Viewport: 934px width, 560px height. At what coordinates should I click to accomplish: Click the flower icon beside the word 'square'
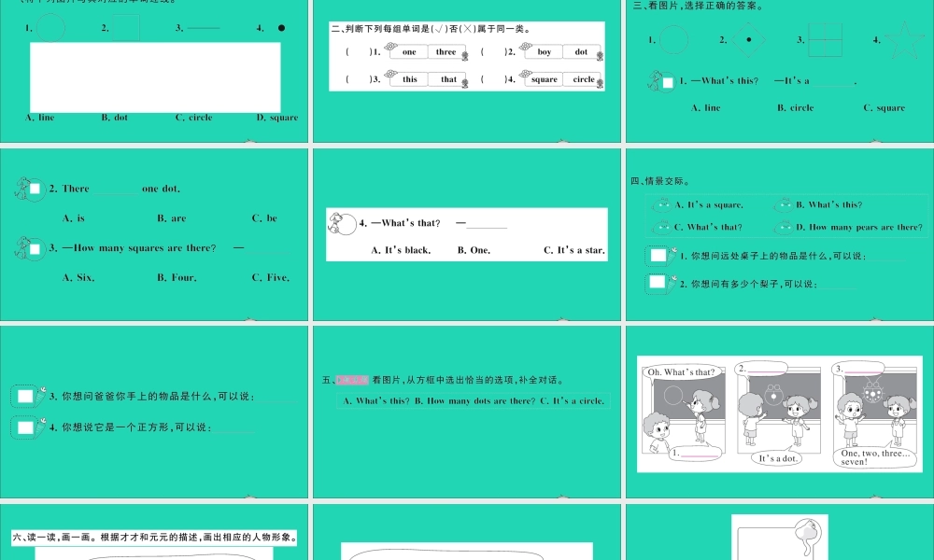click(x=525, y=75)
